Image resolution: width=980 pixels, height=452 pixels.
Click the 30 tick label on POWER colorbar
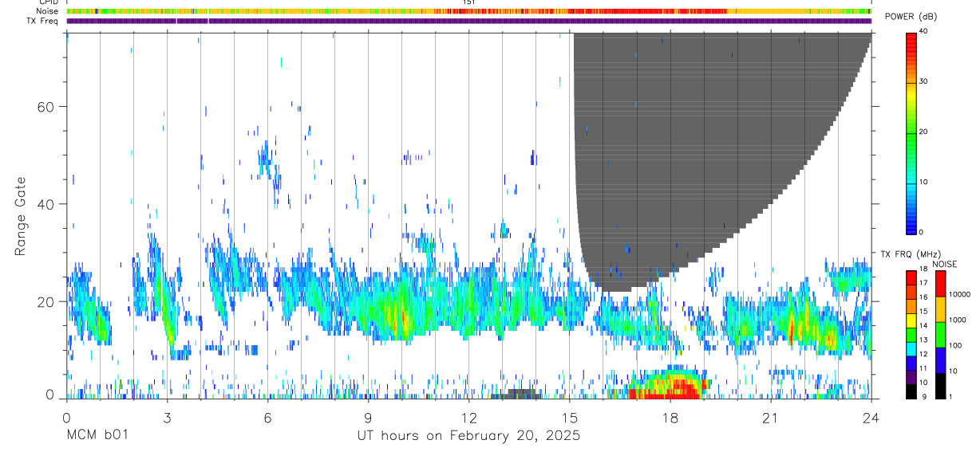click(x=925, y=82)
